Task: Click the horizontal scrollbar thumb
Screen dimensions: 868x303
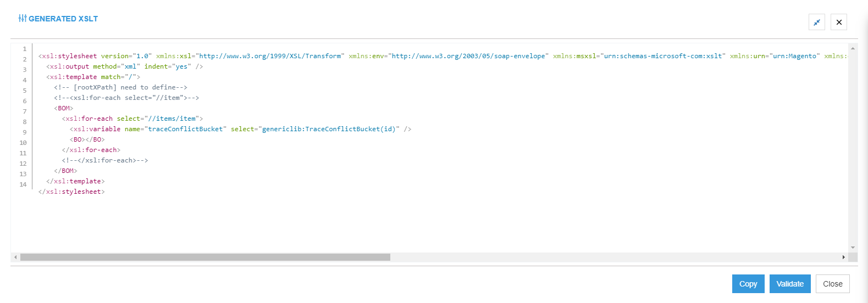Action: (x=205, y=257)
